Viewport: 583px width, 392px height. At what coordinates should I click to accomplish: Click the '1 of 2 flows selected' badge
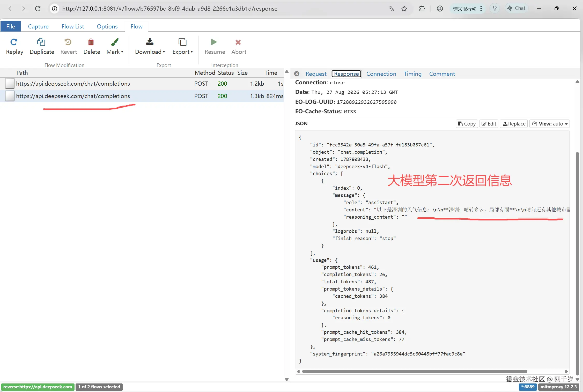point(99,387)
